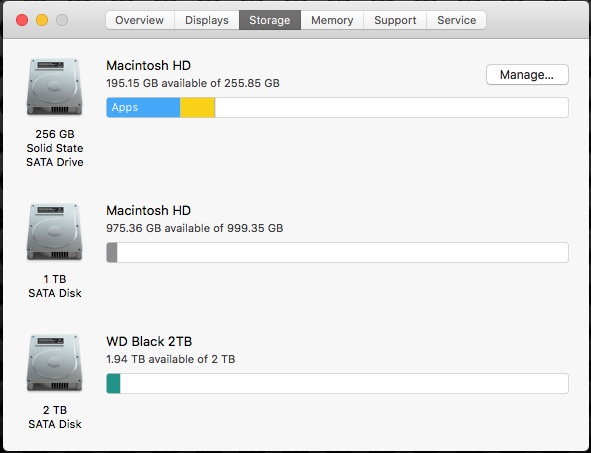Switch to the Overview tab
This screenshot has height=453, width=591.
[140, 20]
